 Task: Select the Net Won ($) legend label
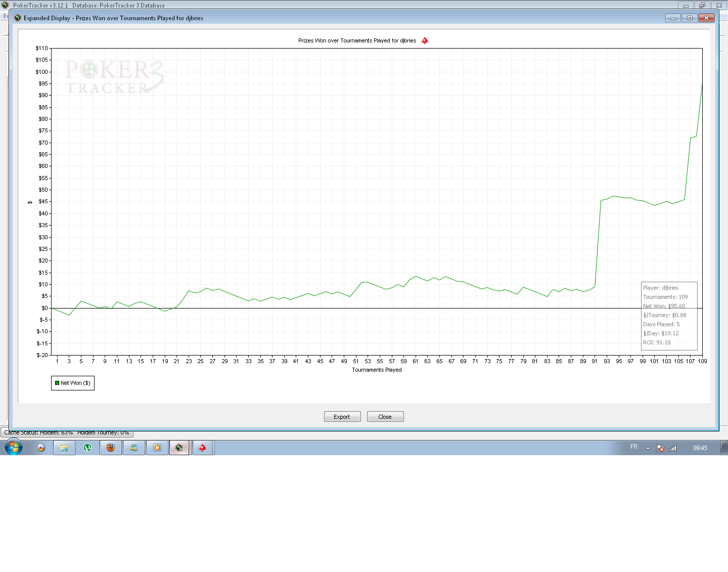[75, 383]
